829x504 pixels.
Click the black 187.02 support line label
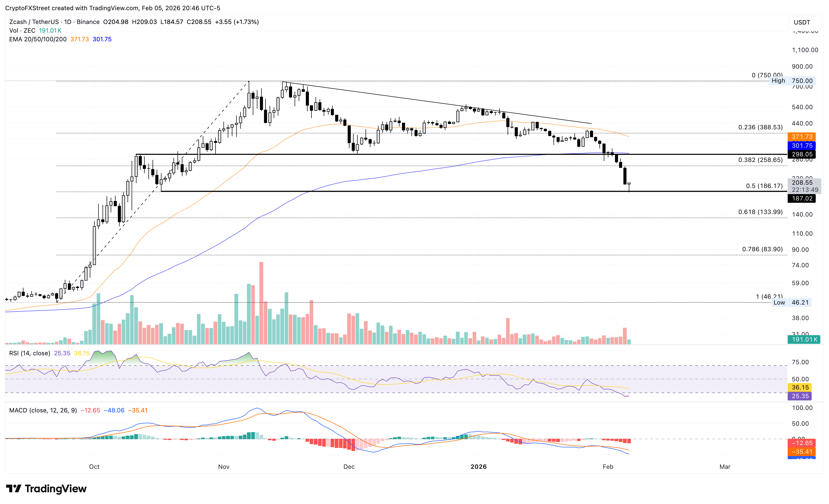coord(801,198)
